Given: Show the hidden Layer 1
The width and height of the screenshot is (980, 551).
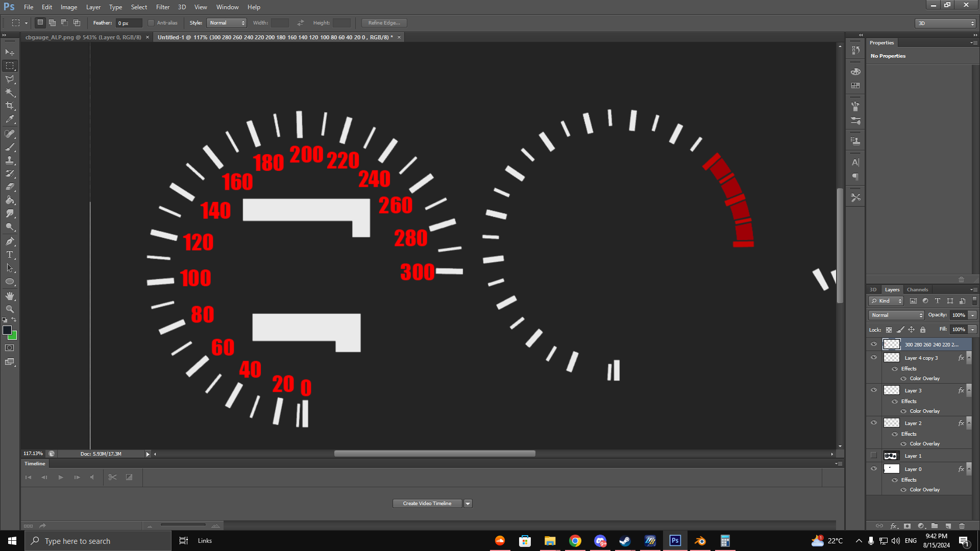Looking at the screenshot, I should [x=874, y=456].
